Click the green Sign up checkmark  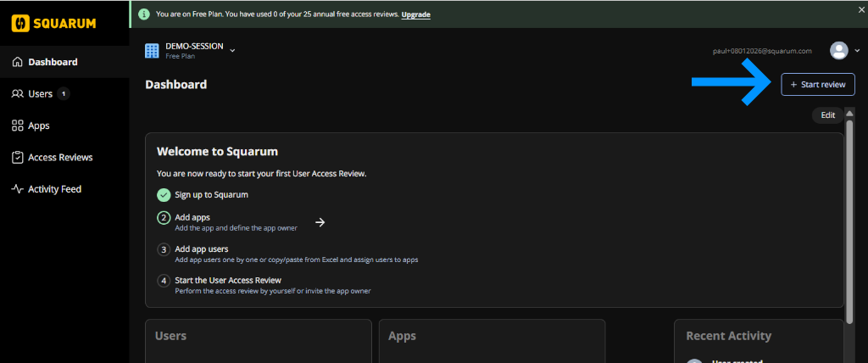tap(164, 195)
